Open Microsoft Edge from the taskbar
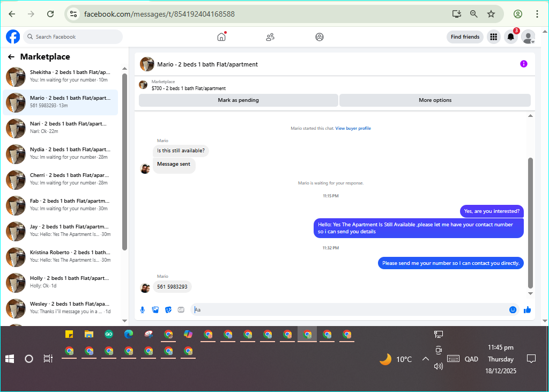This screenshot has height=392, width=549. [x=129, y=334]
